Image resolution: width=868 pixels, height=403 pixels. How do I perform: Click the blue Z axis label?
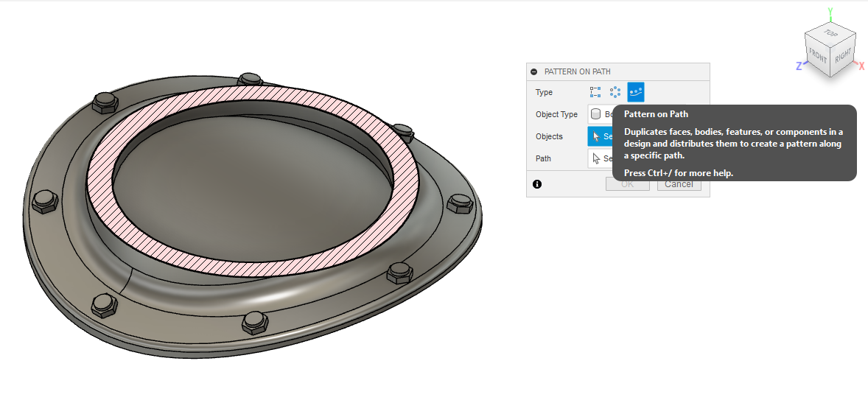(798, 66)
